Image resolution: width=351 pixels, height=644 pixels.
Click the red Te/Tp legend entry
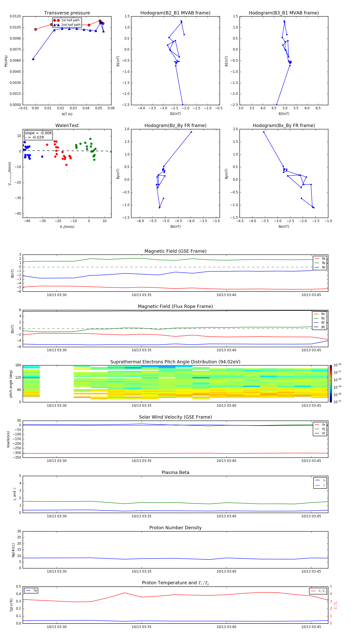coord(318,591)
